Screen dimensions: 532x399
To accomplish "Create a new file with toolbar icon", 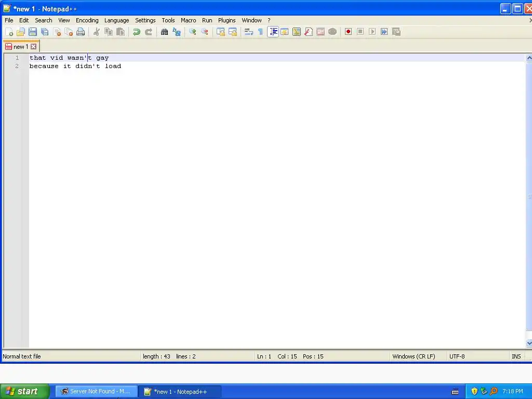I will (9, 32).
